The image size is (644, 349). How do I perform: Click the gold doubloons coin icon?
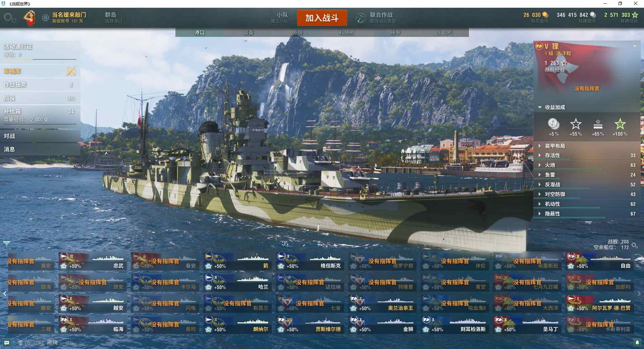point(545,15)
